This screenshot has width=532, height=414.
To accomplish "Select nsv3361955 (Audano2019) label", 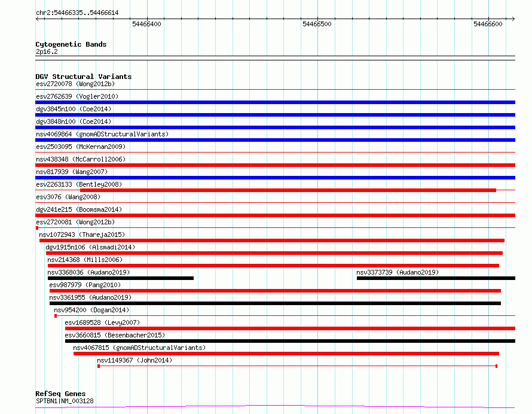I will (x=91, y=297).
